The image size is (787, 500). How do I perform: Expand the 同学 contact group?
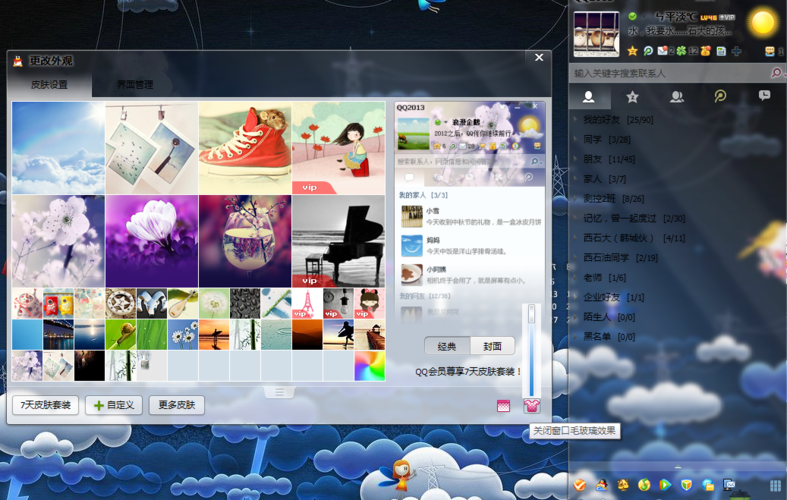point(606,140)
